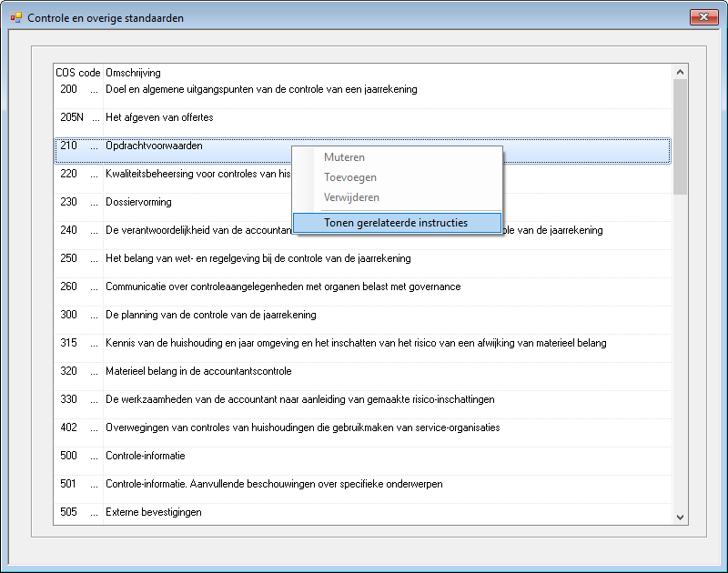Select row 'Overwegingen van controles van huishoudingen'
The height and width of the screenshot is (573, 728).
(x=362, y=433)
